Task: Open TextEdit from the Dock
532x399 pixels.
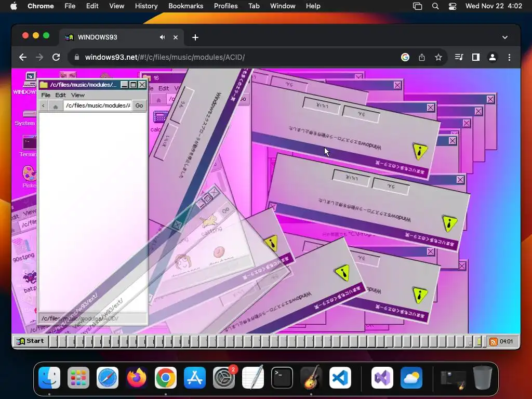Action: coord(253,378)
